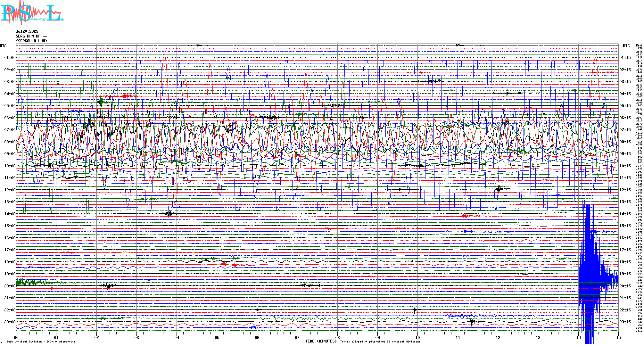Viewport: 644px width, 346px height.
Task: Click the "10:00" hour label
Action: [x=10, y=166]
